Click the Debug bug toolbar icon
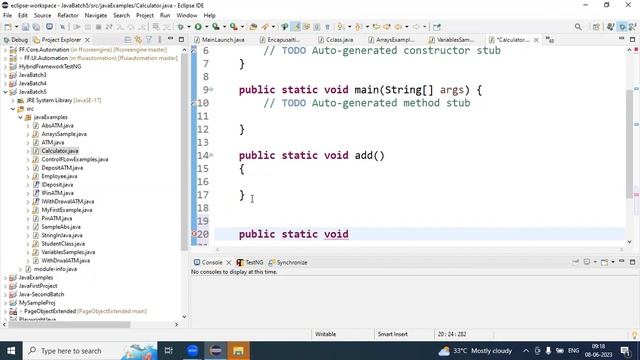This screenshot has height=360, width=640. pos(180,27)
